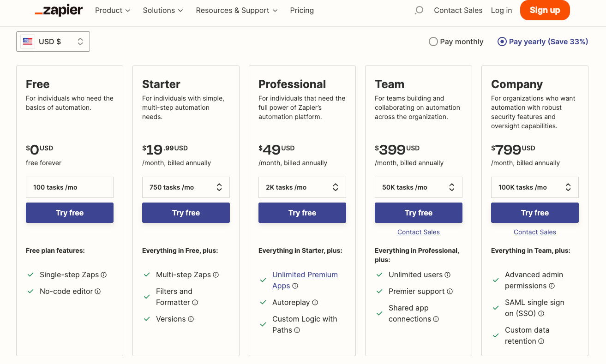
Task: Open the search icon in navigation bar
Action: [x=419, y=10]
